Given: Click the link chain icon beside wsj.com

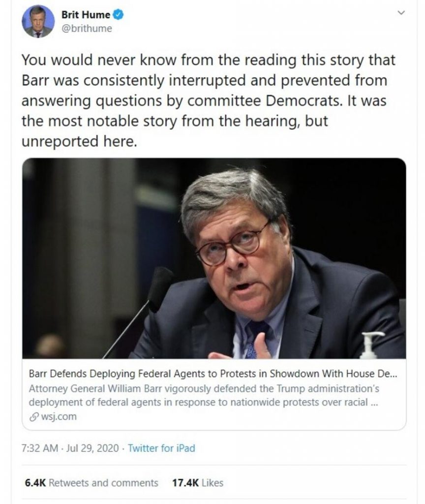Looking at the screenshot, I should point(33,417).
